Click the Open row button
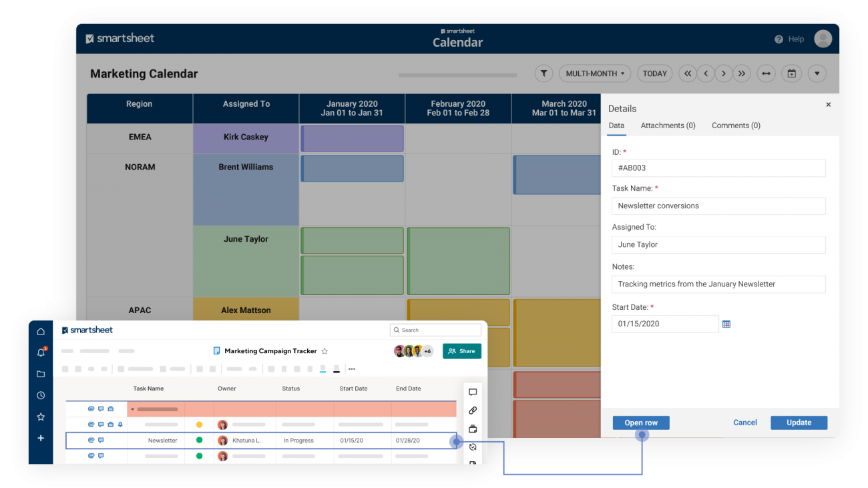Viewport: 868px width, 488px height. (640, 423)
